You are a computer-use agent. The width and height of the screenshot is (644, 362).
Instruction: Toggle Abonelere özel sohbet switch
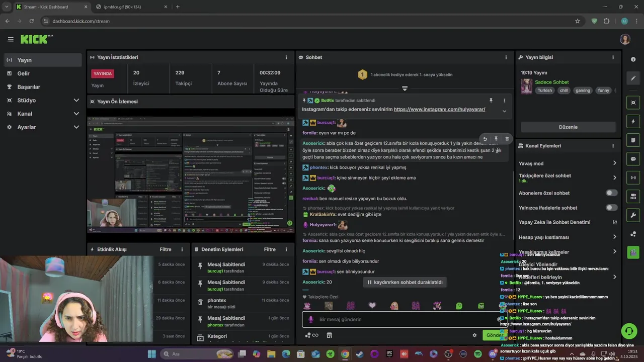tap(611, 193)
